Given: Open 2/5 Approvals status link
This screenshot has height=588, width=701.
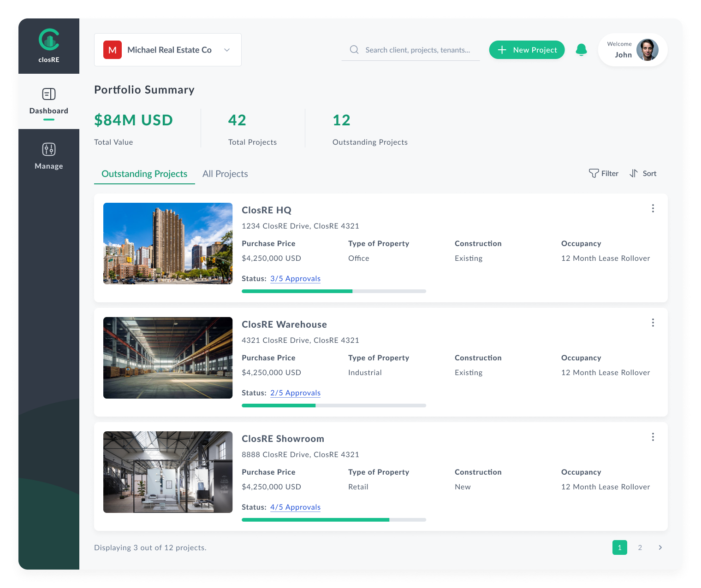Looking at the screenshot, I should click(296, 393).
